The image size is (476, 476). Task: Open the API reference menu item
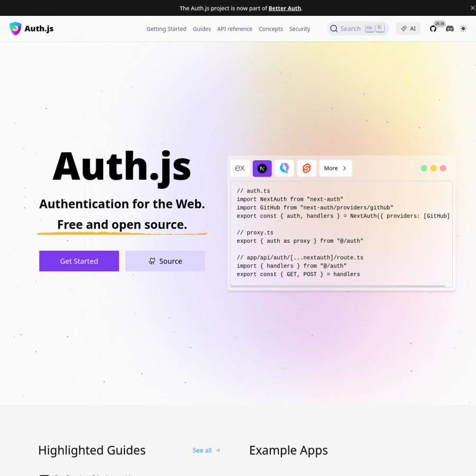coord(234,29)
